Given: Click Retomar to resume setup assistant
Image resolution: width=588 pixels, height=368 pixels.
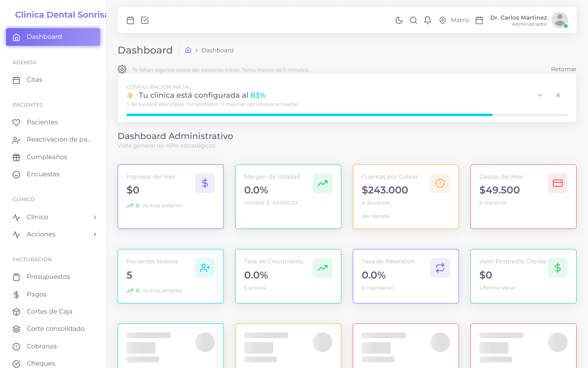Looking at the screenshot, I should click(563, 69).
